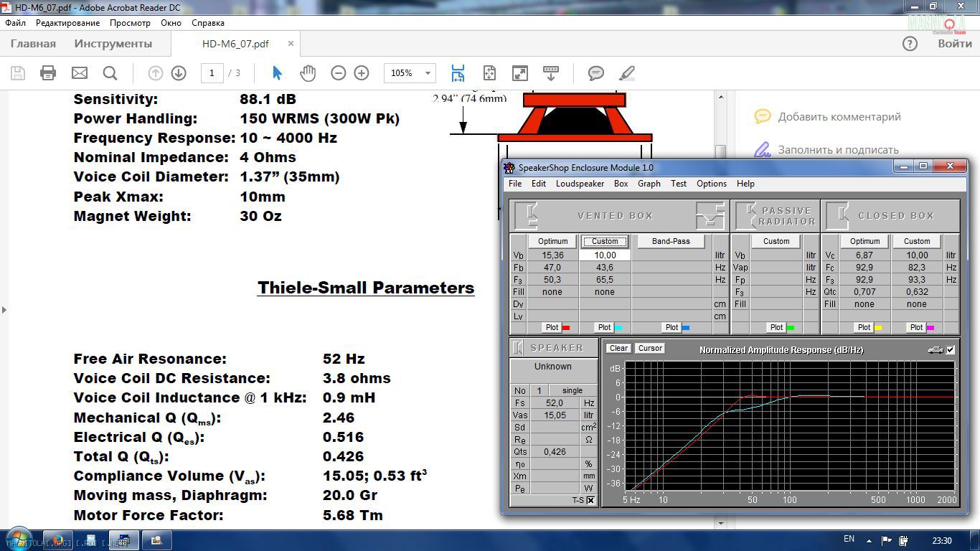The height and width of the screenshot is (551, 980).
Task: Expand the left navigation pane arrow
Action: [x=4, y=310]
